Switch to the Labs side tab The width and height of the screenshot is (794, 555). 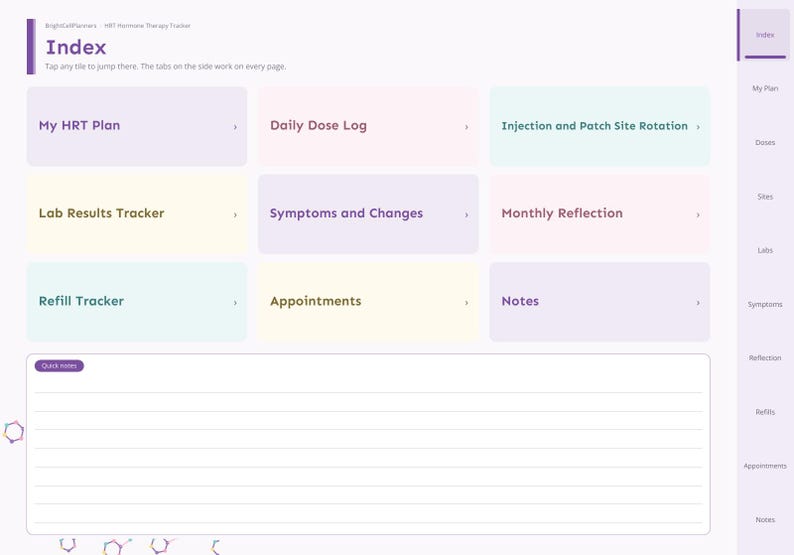coord(765,250)
